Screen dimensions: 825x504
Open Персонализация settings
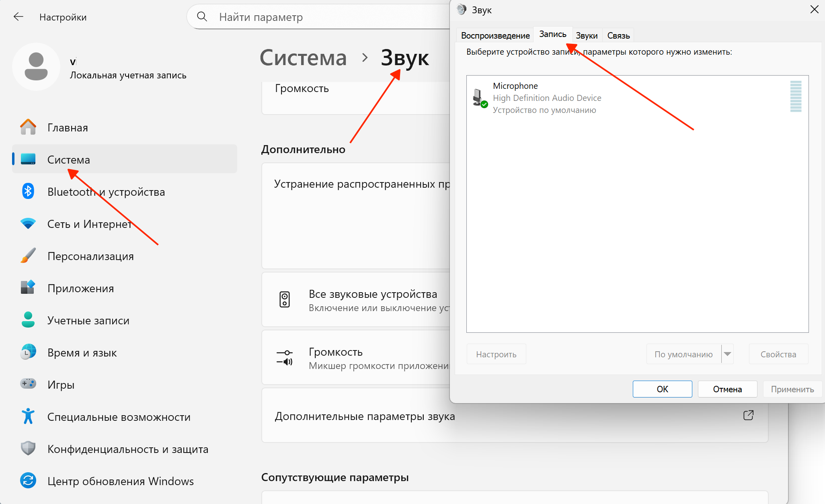125,256
